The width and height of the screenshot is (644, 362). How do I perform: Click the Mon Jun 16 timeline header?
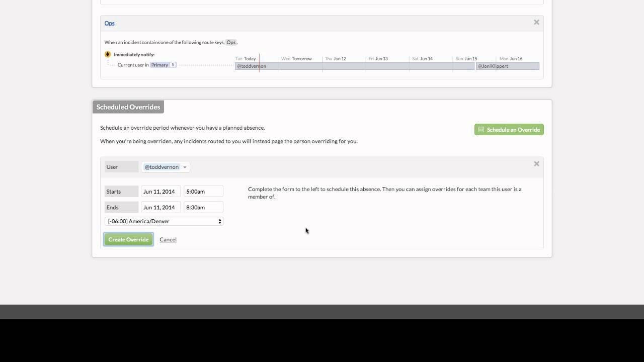[x=511, y=59]
